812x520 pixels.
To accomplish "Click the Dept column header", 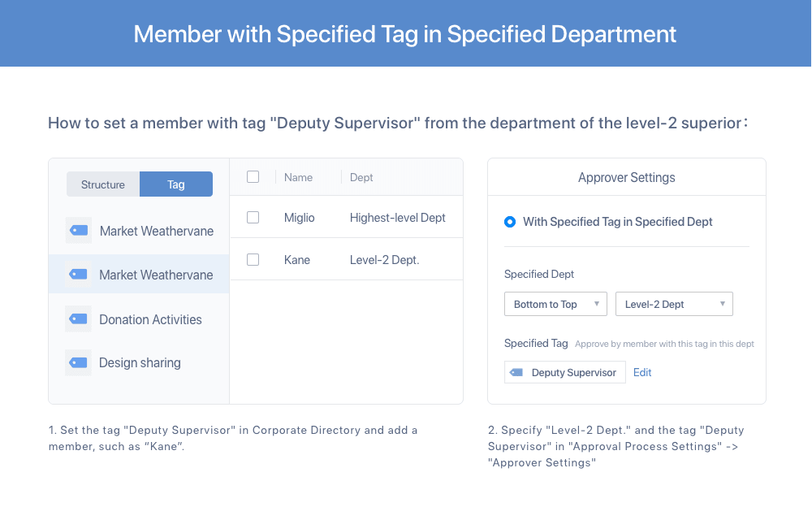I will (361, 177).
